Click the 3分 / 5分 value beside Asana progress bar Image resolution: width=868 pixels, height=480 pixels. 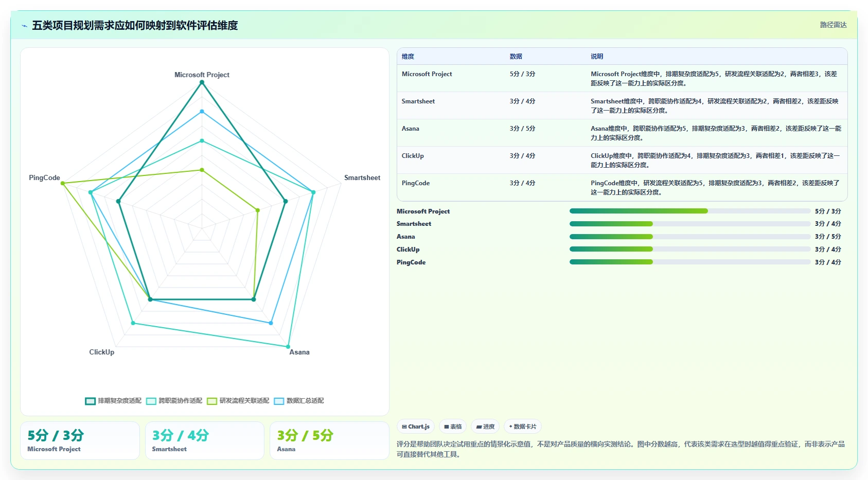point(828,237)
